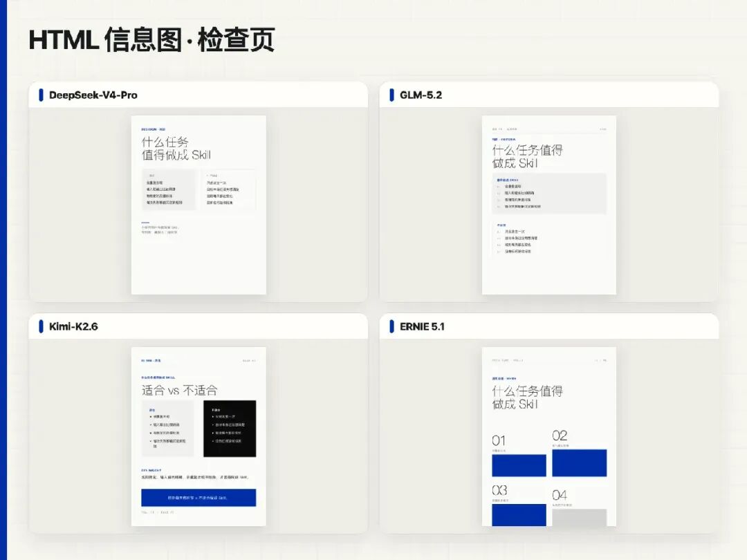The width and height of the screenshot is (747, 560).
Task: Click the blue marker beside Kimi-K2.6
Action: [41, 326]
